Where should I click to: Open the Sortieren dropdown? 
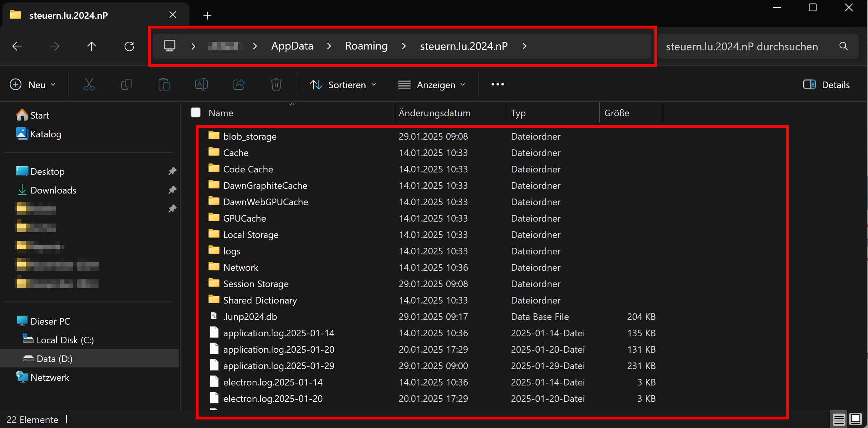(x=343, y=85)
